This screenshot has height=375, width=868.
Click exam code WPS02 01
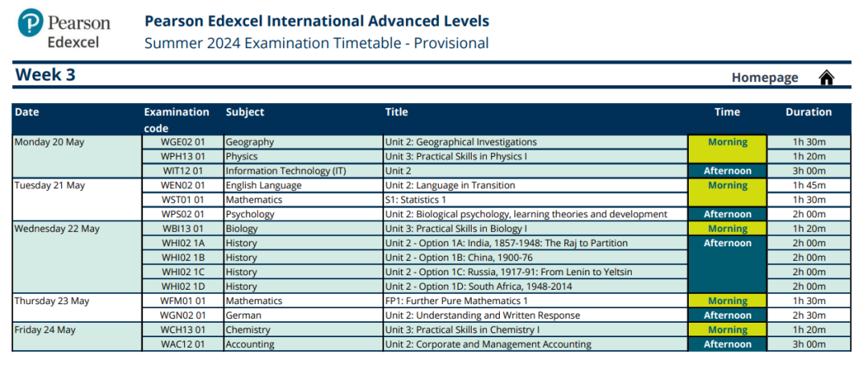pyautogui.click(x=182, y=214)
